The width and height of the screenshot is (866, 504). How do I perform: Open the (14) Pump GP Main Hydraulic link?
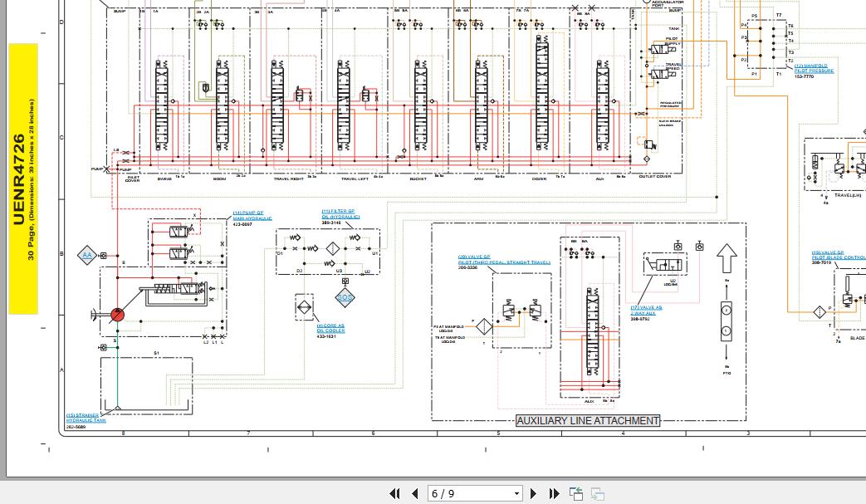252,215
